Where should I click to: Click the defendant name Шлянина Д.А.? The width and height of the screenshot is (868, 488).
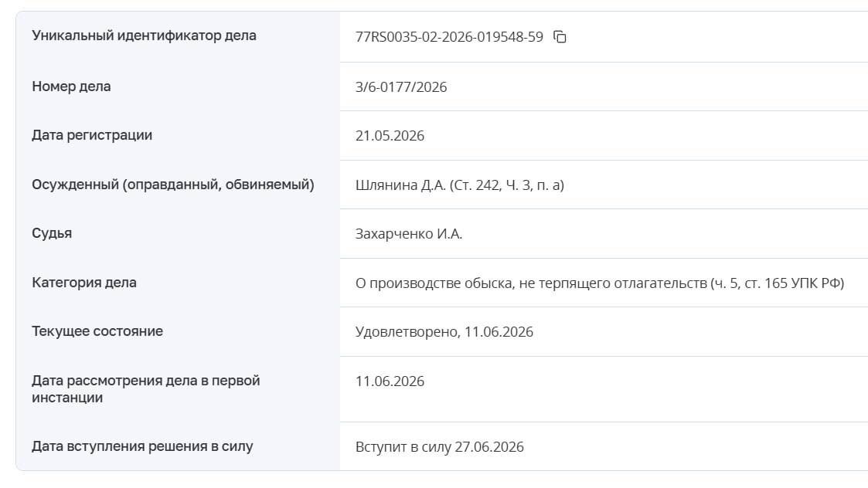tap(400, 185)
